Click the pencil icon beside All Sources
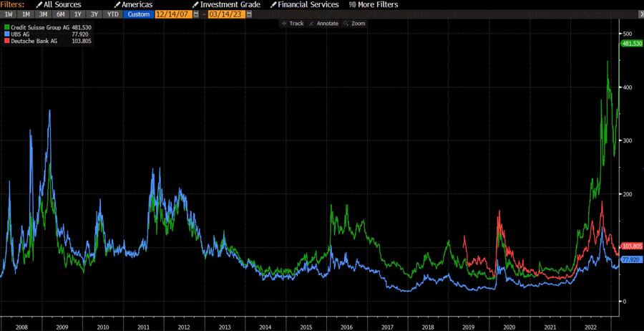Image resolution: width=644 pixels, height=331 pixels. (x=39, y=4)
